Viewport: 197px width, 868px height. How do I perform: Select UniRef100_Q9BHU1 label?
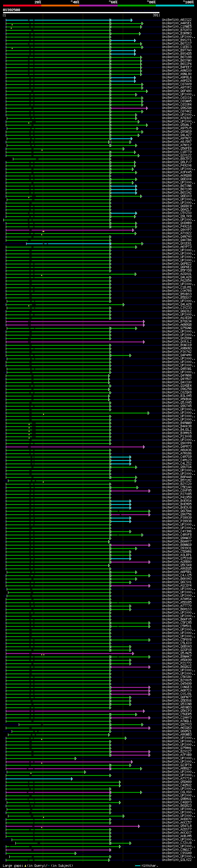coord(176,799)
